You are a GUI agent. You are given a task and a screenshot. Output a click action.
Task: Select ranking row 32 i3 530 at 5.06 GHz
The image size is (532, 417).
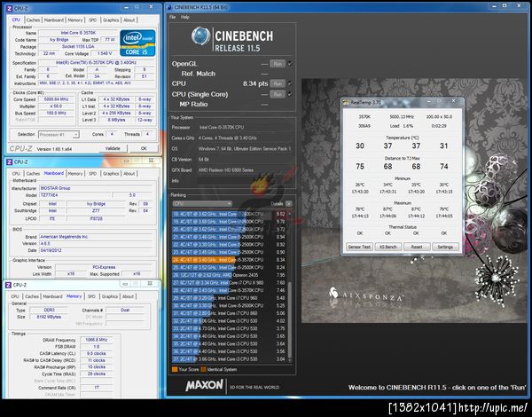pyautogui.click(x=229, y=321)
